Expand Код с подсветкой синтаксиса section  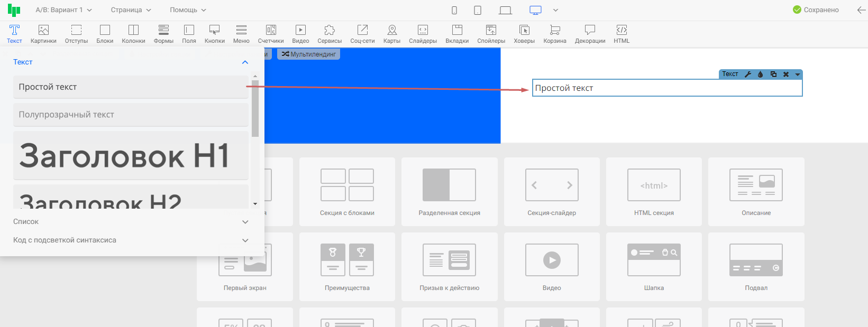(x=132, y=240)
